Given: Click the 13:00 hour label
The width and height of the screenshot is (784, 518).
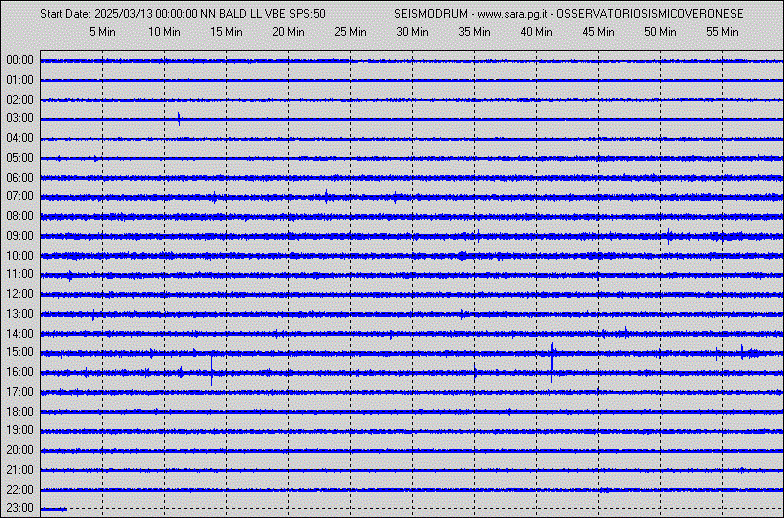Looking at the screenshot, I should [20, 314].
